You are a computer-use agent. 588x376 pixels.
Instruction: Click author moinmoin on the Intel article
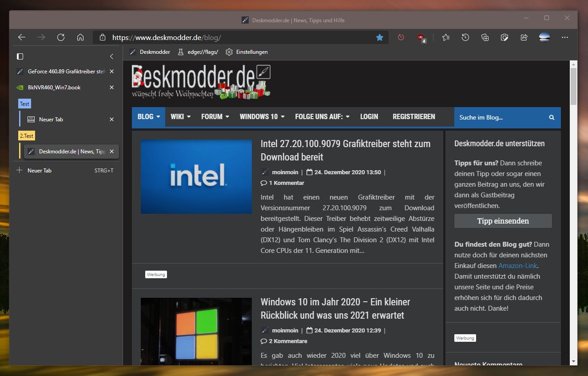[x=285, y=172]
